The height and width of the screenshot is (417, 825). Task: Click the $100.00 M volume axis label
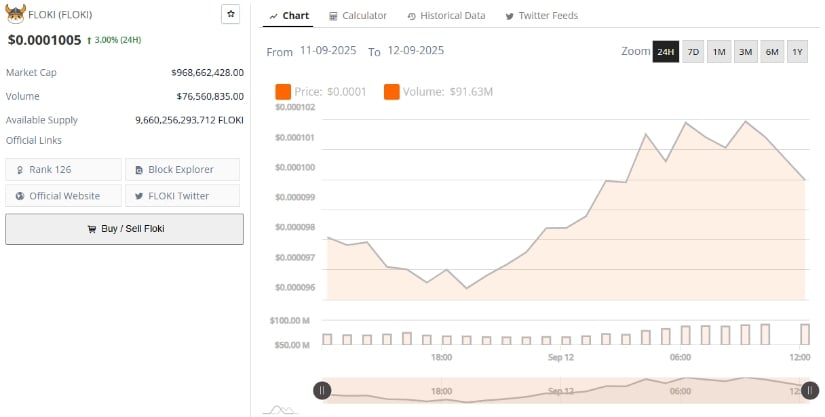click(x=289, y=320)
